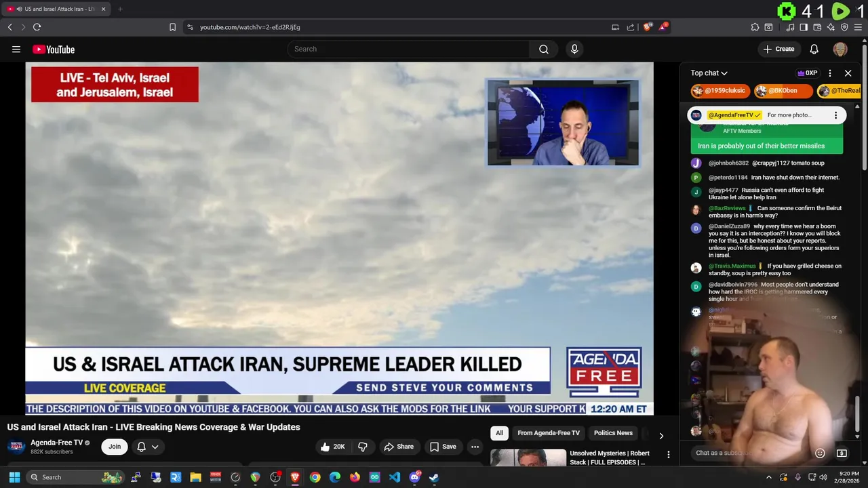Click the Create button

pyautogui.click(x=778, y=49)
